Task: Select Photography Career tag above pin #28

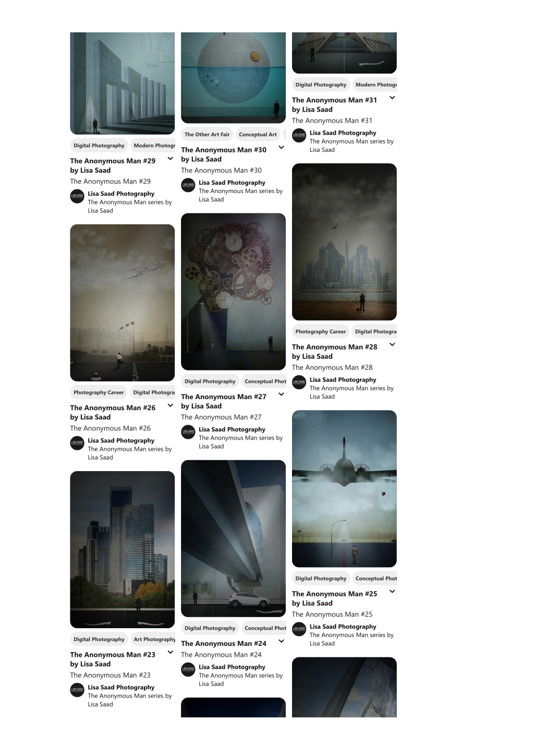Action: click(x=321, y=332)
